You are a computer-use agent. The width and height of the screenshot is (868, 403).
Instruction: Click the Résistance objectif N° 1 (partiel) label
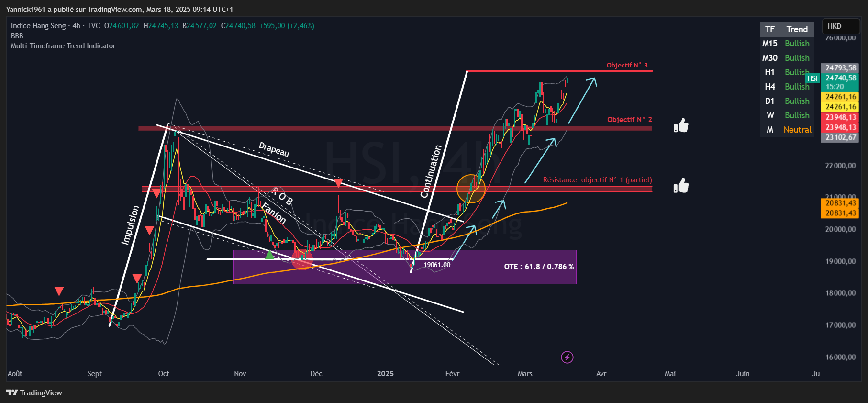pyautogui.click(x=597, y=180)
